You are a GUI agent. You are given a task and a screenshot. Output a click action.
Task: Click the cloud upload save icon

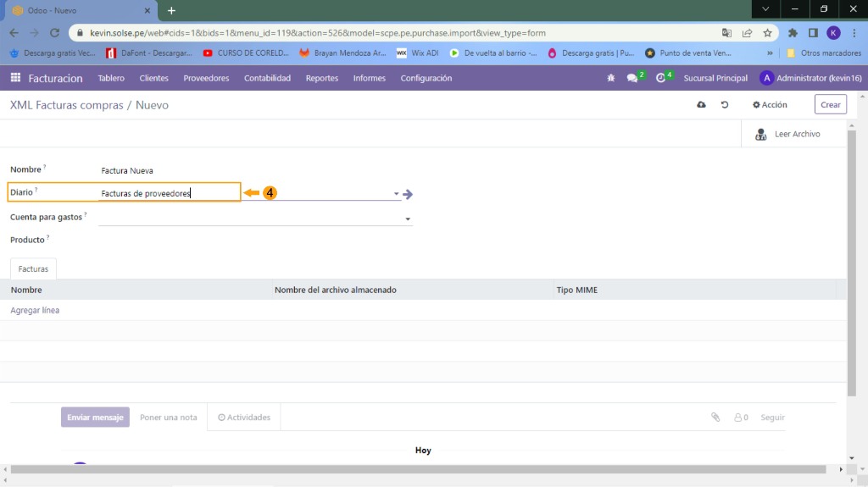[x=701, y=105]
